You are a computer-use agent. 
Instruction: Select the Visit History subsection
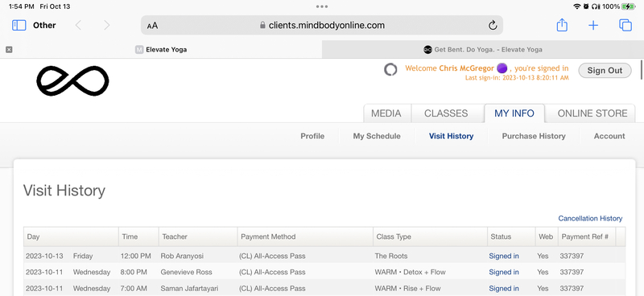pos(451,136)
